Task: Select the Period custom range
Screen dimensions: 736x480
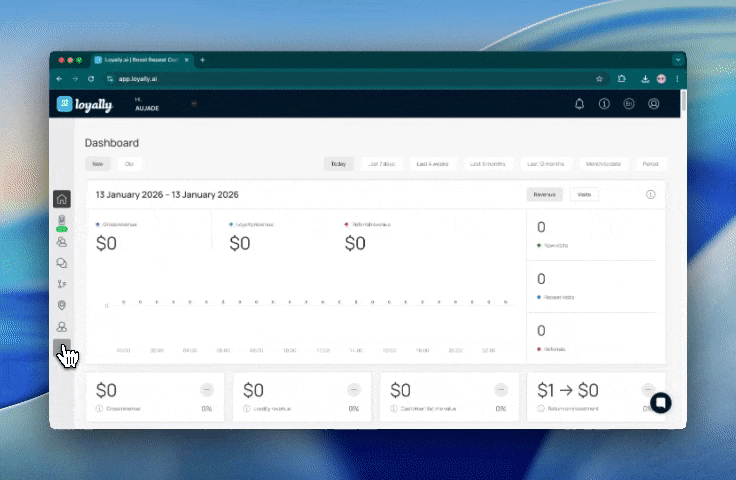Action: pos(650,164)
